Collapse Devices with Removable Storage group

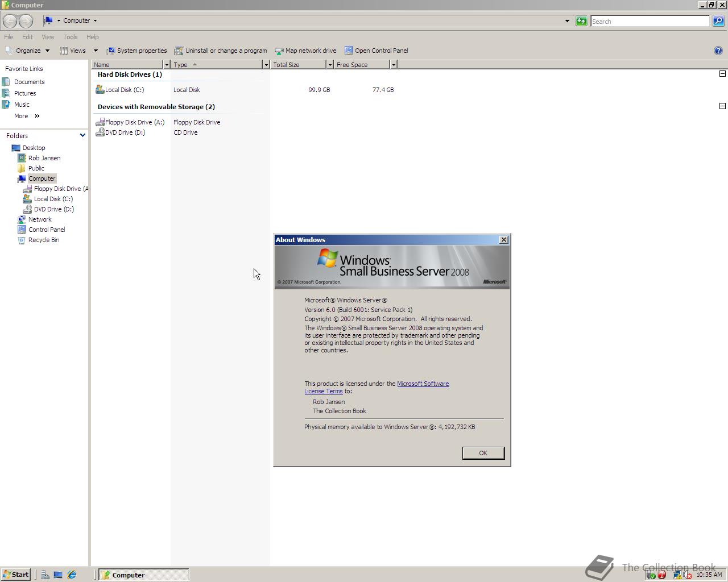click(x=722, y=106)
